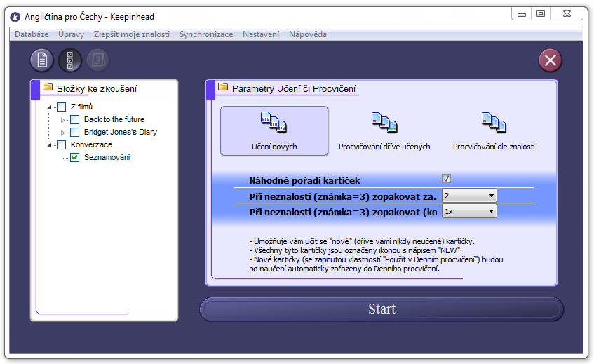Check the Back to the future checkbox
The width and height of the screenshot is (594, 364).
coord(74,120)
